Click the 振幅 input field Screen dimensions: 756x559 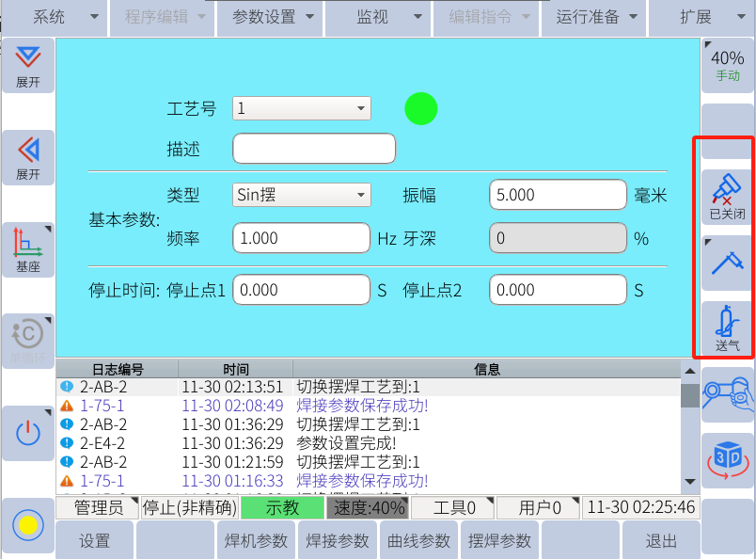coord(558,195)
